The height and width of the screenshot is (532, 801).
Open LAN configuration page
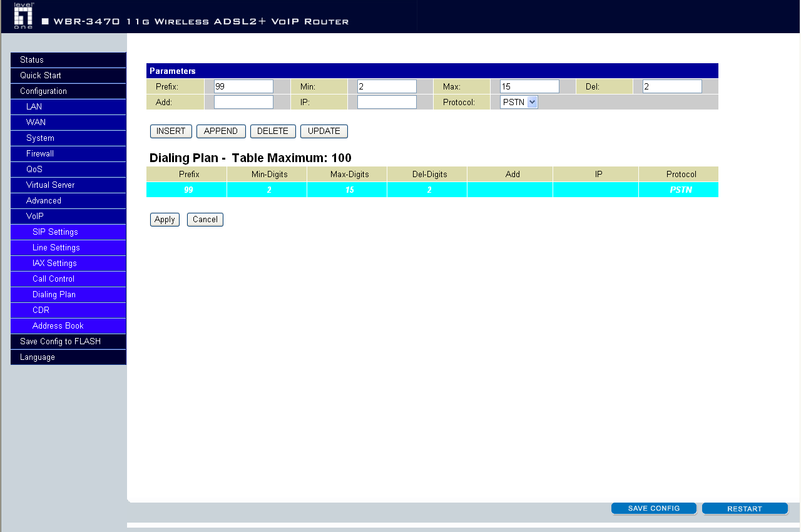click(68, 107)
